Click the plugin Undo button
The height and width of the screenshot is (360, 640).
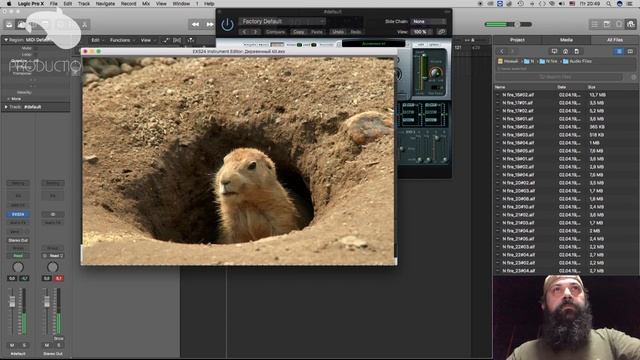point(338,32)
